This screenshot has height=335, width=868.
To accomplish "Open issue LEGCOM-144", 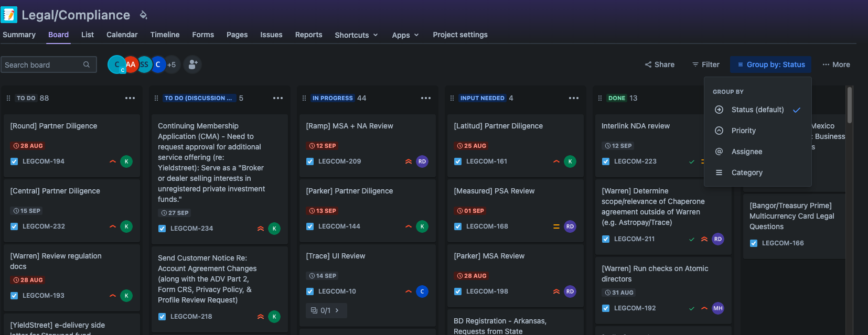I will pyautogui.click(x=339, y=226).
